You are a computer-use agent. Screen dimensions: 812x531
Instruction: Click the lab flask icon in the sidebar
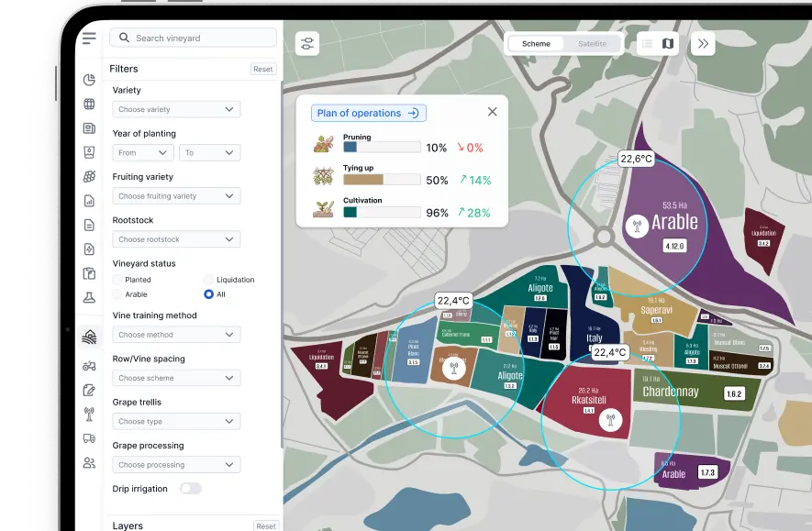click(x=89, y=297)
